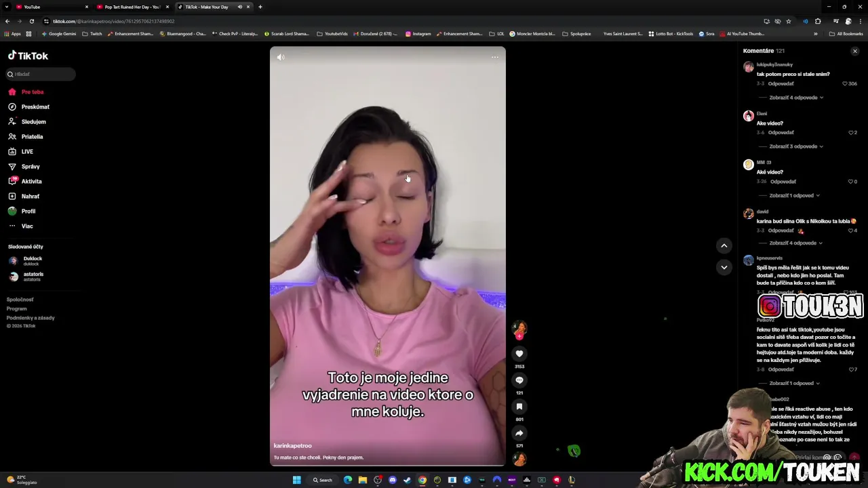Expand Zobraziť 4 odpovede under david
Viewport: 868px width, 488px height.
pos(796,243)
